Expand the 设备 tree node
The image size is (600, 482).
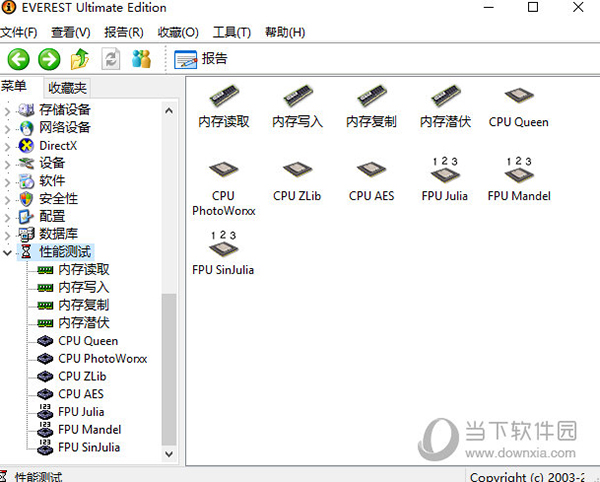pos(7,164)
